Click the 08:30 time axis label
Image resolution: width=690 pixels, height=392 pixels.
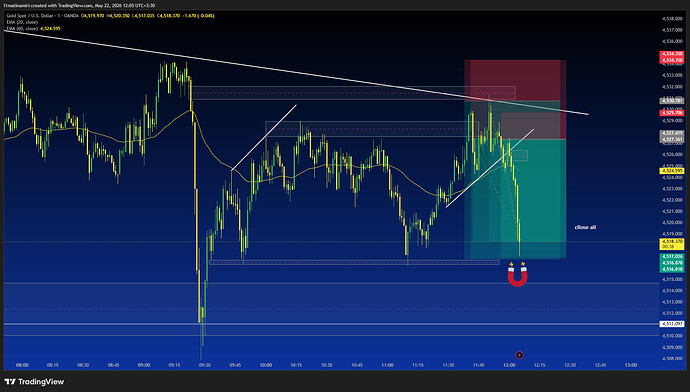(83, 365)
